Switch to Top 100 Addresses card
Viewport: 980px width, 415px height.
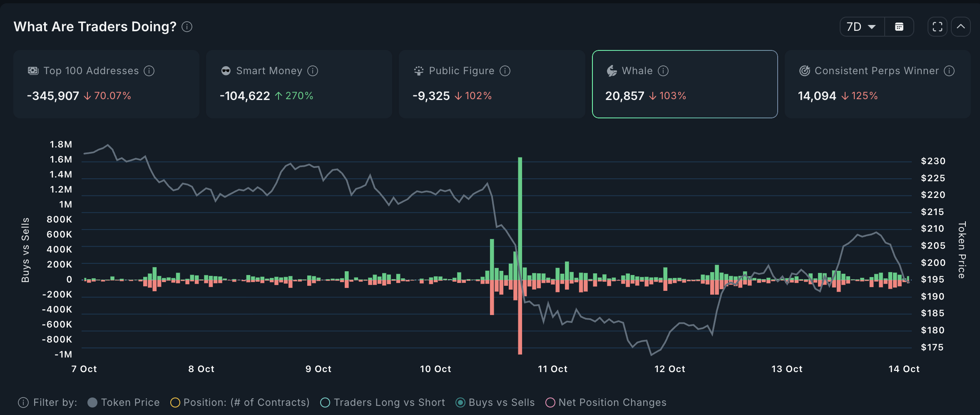(x=106, y=84)
